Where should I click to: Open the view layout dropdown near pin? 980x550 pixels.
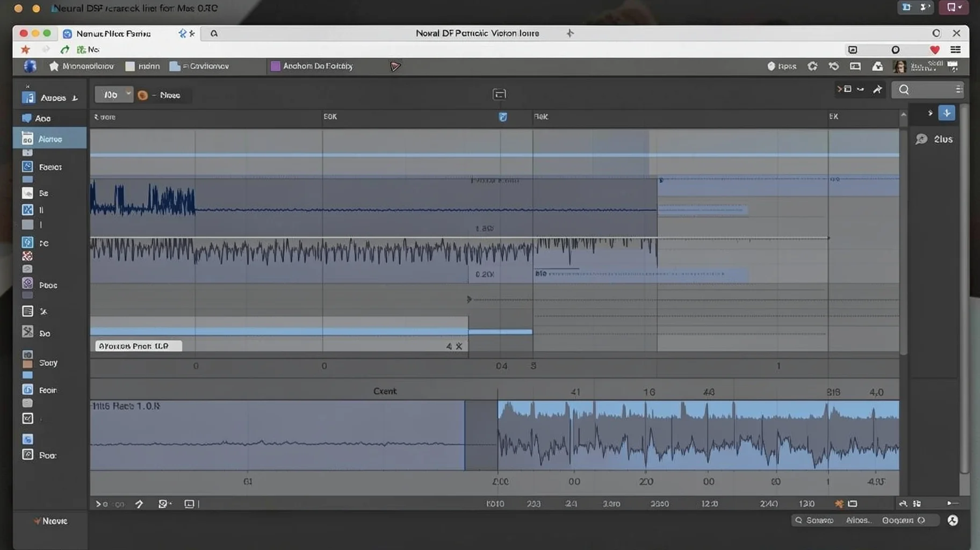(x=850, y=89)
